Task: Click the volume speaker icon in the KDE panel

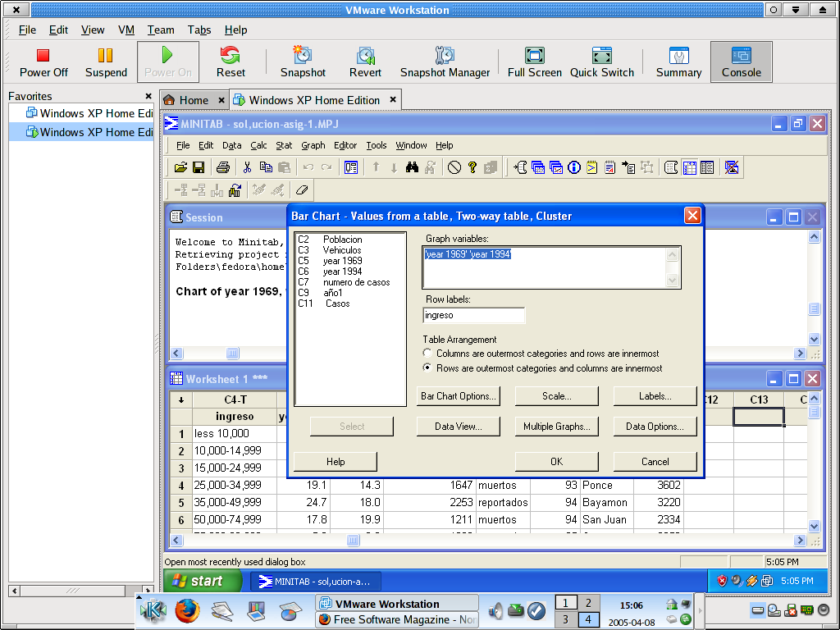Action: coord(496,610)
